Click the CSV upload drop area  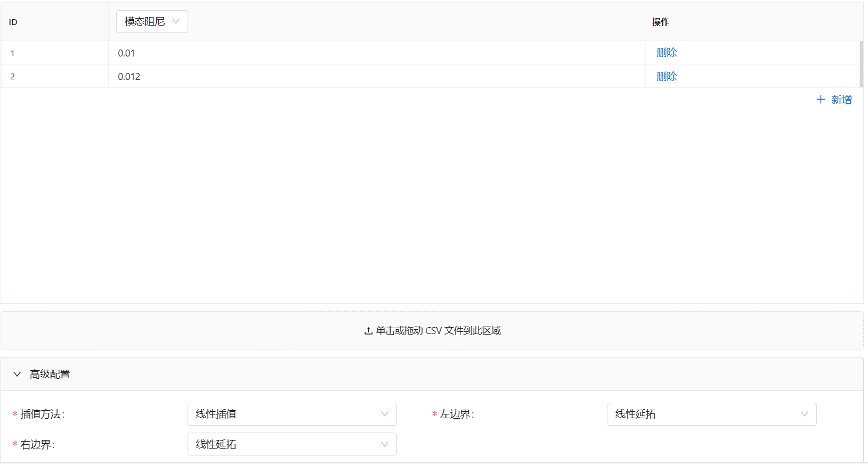432,330
